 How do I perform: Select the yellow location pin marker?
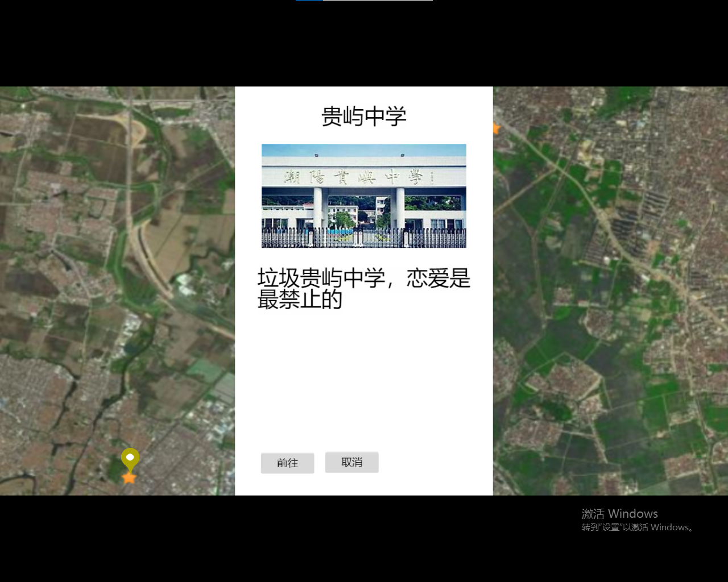tap(130, 459)
